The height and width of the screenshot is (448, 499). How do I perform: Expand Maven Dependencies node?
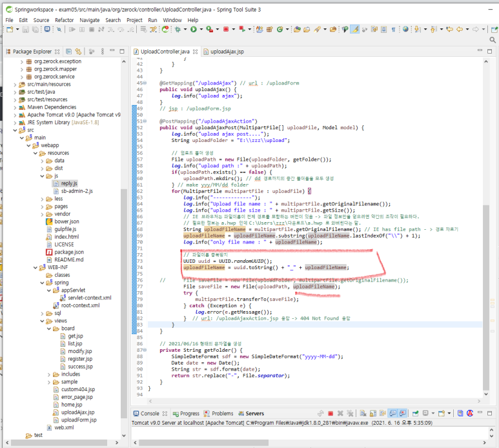tap(15, 107)
